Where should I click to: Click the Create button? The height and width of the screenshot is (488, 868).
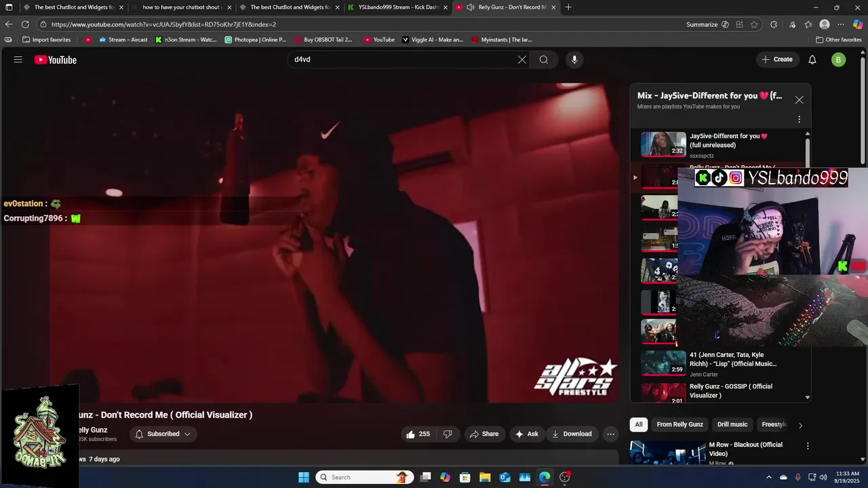(x=776, y=60)
